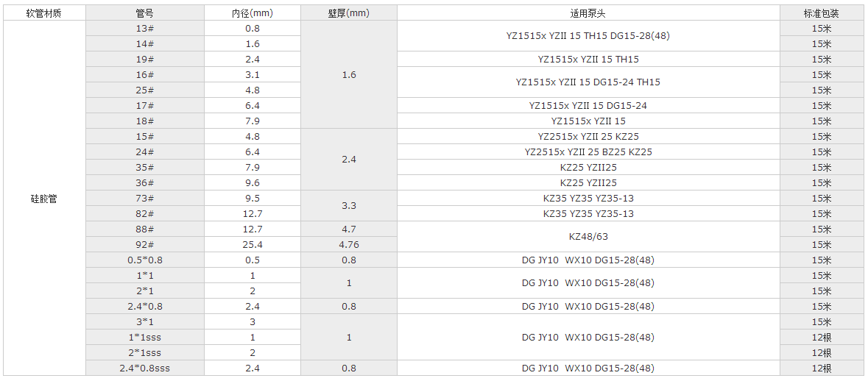Image resolution: width=868 pixels, height=381 pixels.
Task: Click the 12根 packaging cell for 1*1sss
Action: 821,338
